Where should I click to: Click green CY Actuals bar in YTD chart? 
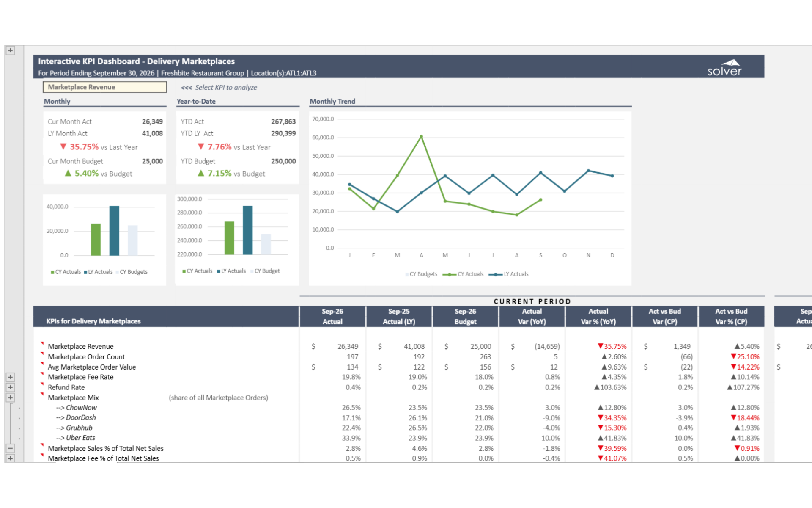click(229, 237)
